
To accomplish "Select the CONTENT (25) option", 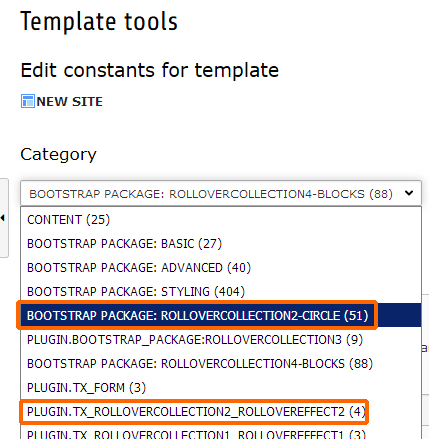I will [x=68, y=220].
